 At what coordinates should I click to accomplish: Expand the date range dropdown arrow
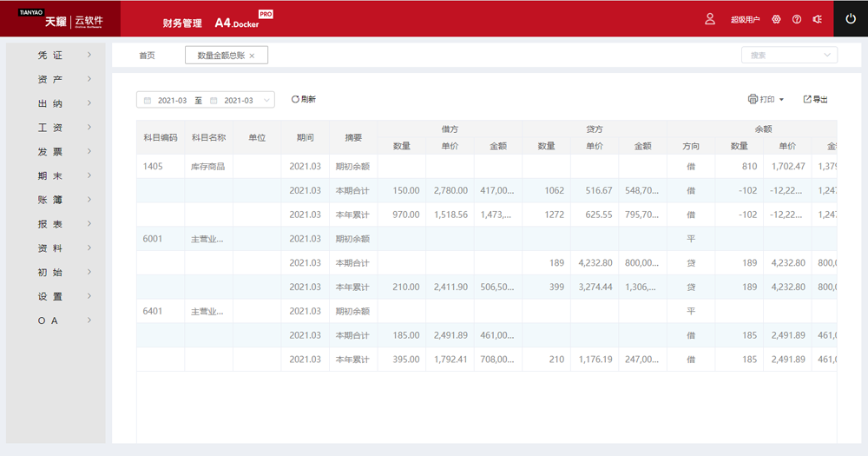266,101
